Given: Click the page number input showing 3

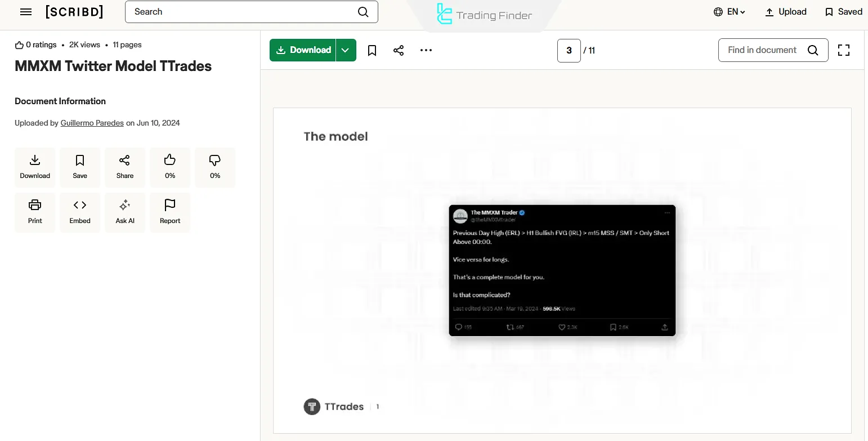Looking at the screenshot, I should pyautogui.click(x=569, y=50).
